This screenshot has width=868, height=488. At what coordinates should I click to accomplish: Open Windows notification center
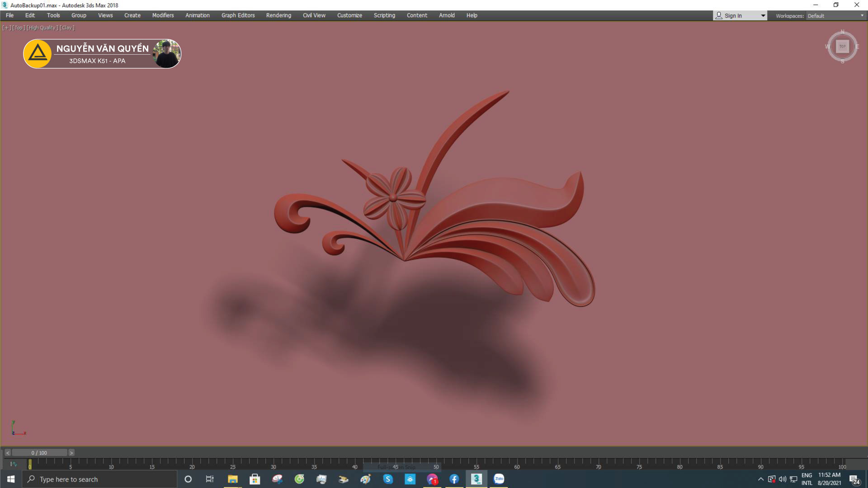click(854, 479)
